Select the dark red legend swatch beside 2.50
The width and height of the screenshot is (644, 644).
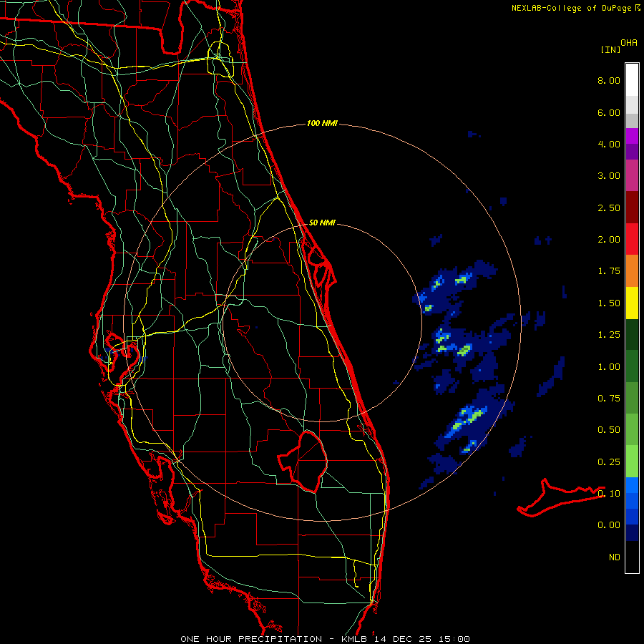(632, 208)
